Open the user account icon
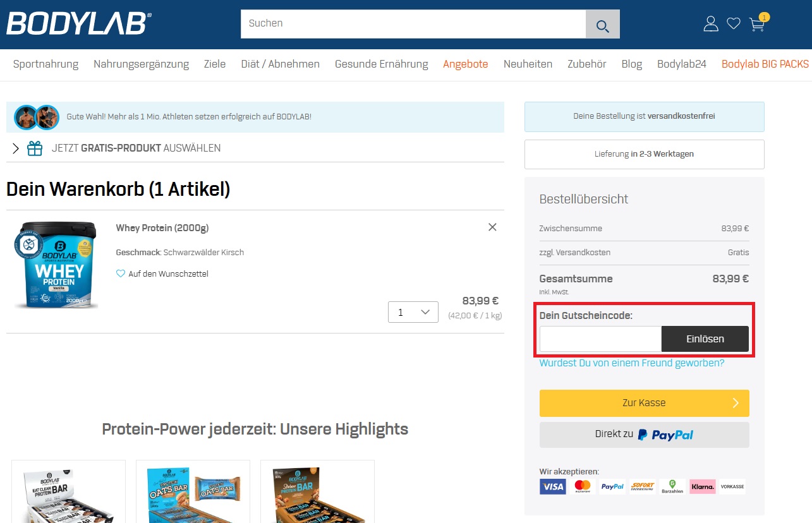Image resolution: width=812 pixels, height=523 pixels. [711, 24]
